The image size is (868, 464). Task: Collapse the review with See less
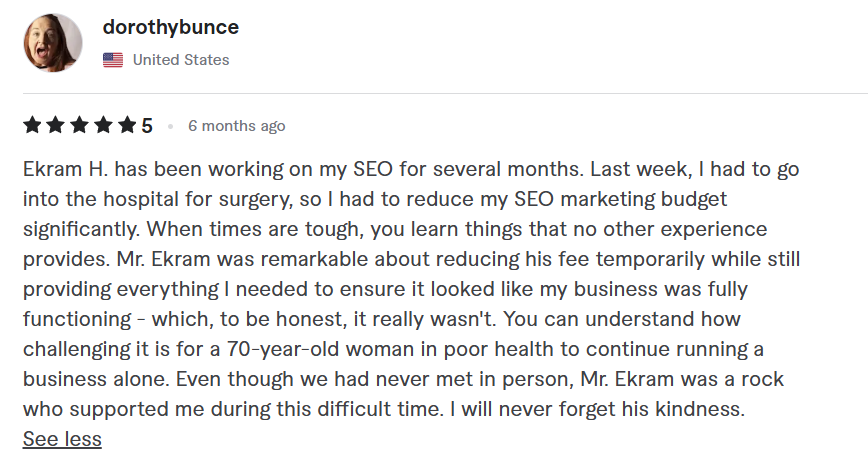coord(62,439)
